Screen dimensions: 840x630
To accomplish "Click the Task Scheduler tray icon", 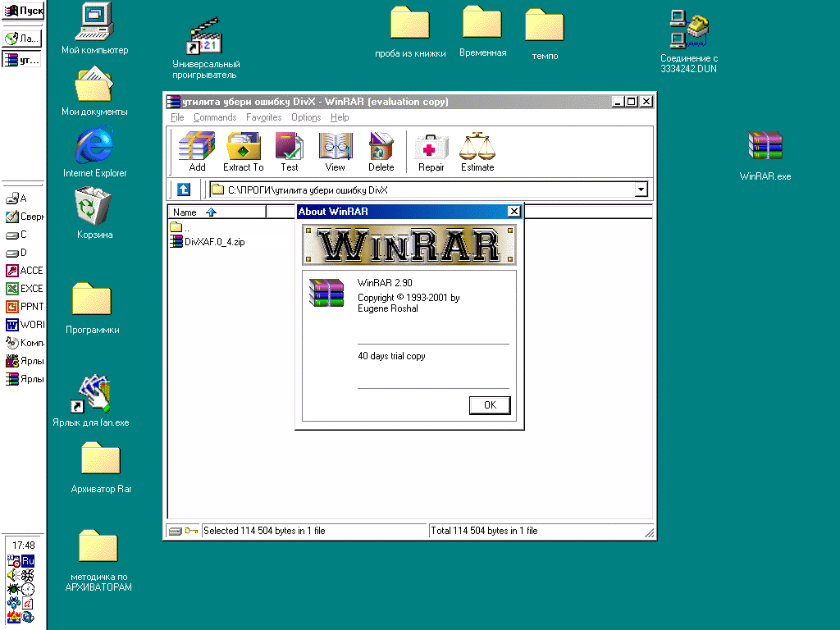I will tap(13, 561).
